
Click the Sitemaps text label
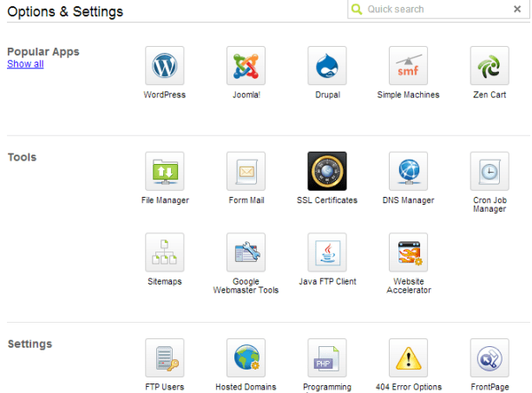coord(165,281)
